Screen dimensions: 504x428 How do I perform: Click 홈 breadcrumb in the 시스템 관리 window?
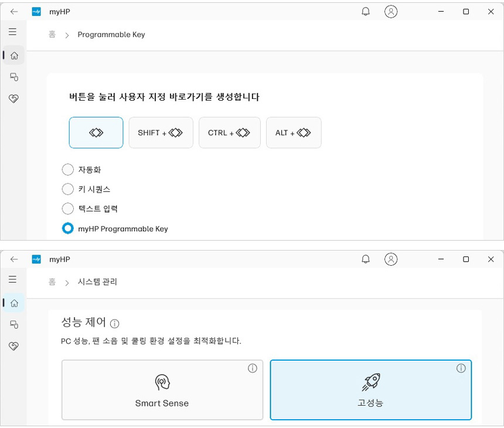tap(52, 282)
